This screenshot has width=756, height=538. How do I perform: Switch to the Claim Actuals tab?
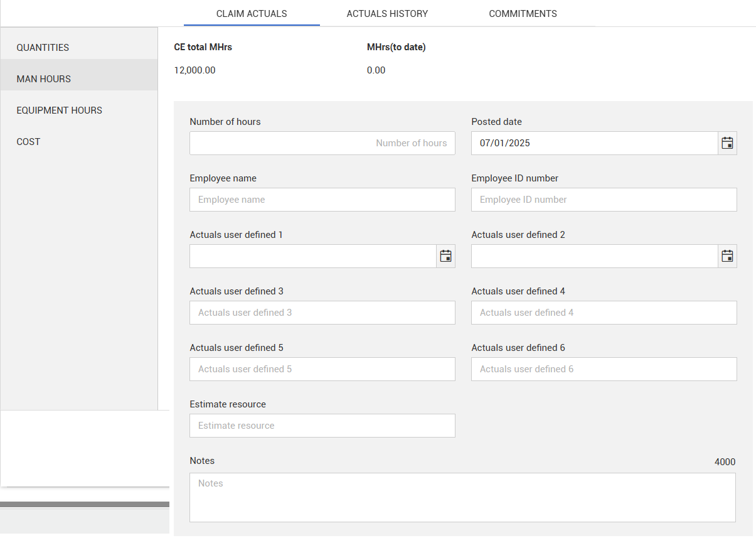tap(252, 14)
